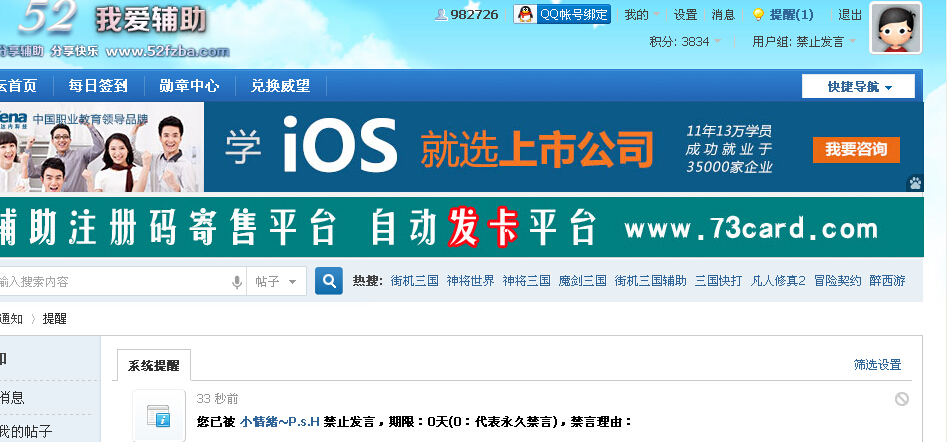This screenshot has width=947, height=442.
Task: Open the 每日签到 nav item
Action: 98,86
